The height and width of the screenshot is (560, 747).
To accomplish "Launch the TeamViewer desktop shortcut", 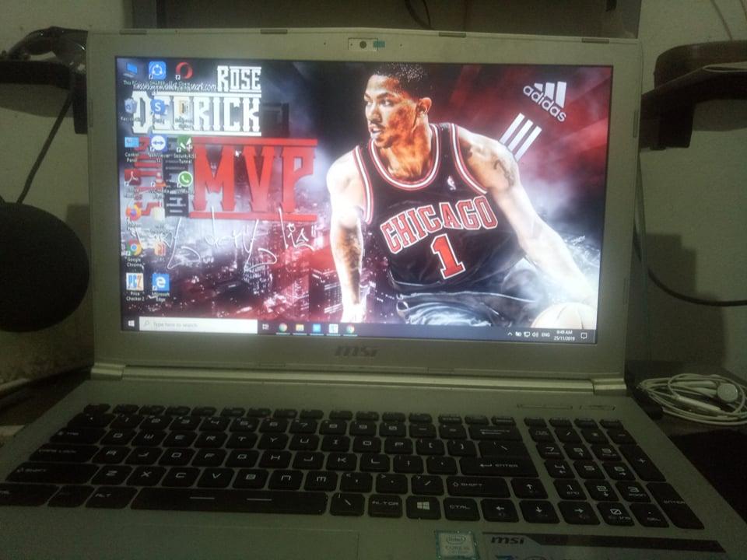I will [x=158, y=143].
